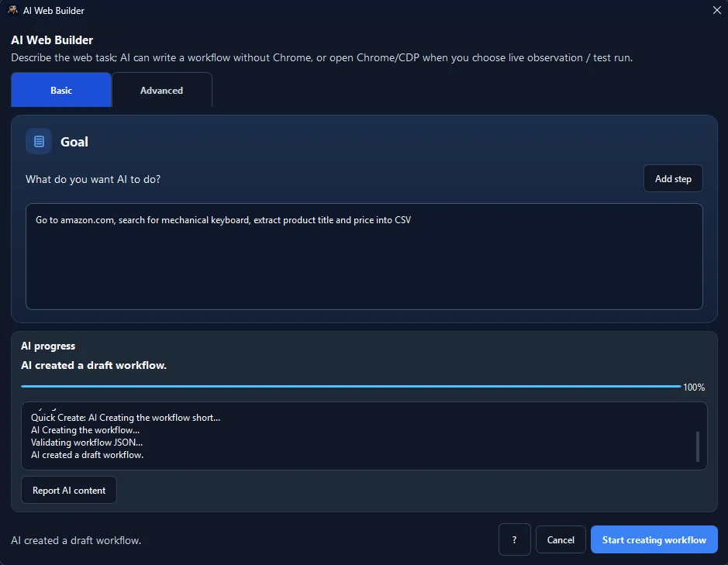Click the Add step button
The image size is (728, 565).
[673, 179]
